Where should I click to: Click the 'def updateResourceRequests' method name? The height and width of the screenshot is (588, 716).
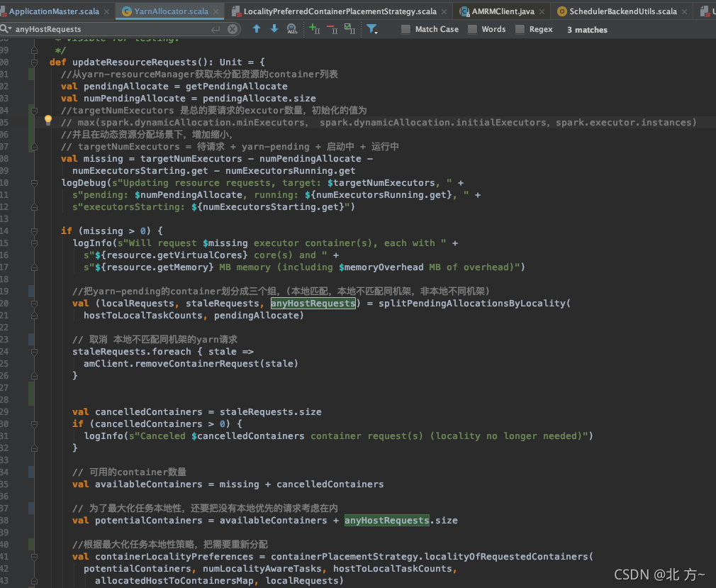[134, 62]
